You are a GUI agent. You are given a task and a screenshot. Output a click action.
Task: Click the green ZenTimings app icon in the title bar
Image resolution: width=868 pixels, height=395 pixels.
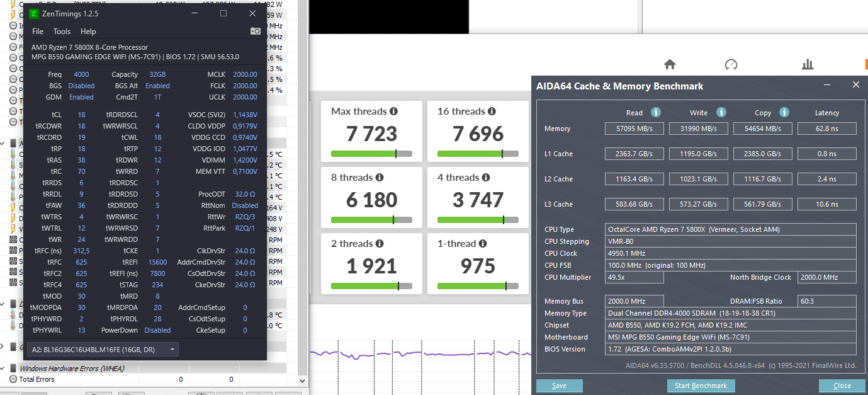(x=34, y=13)
